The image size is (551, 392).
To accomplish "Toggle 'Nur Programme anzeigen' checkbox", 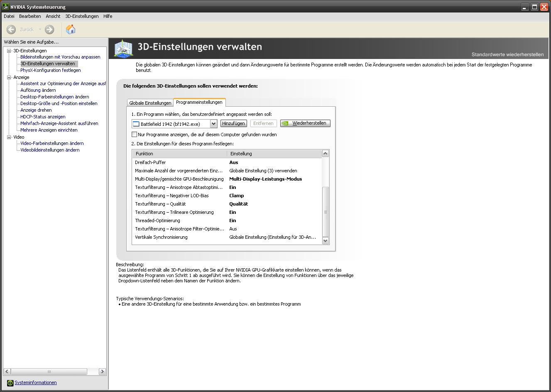I will click(134, 135).
